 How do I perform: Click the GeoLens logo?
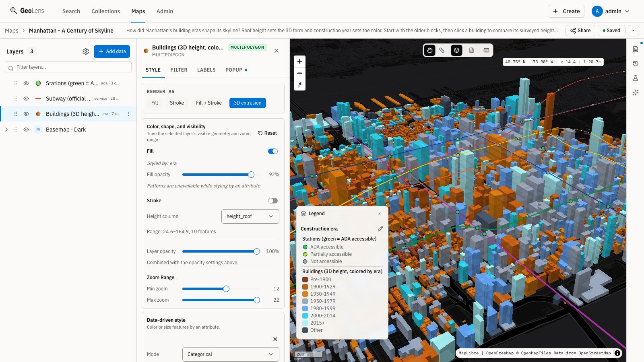[27, 11]
